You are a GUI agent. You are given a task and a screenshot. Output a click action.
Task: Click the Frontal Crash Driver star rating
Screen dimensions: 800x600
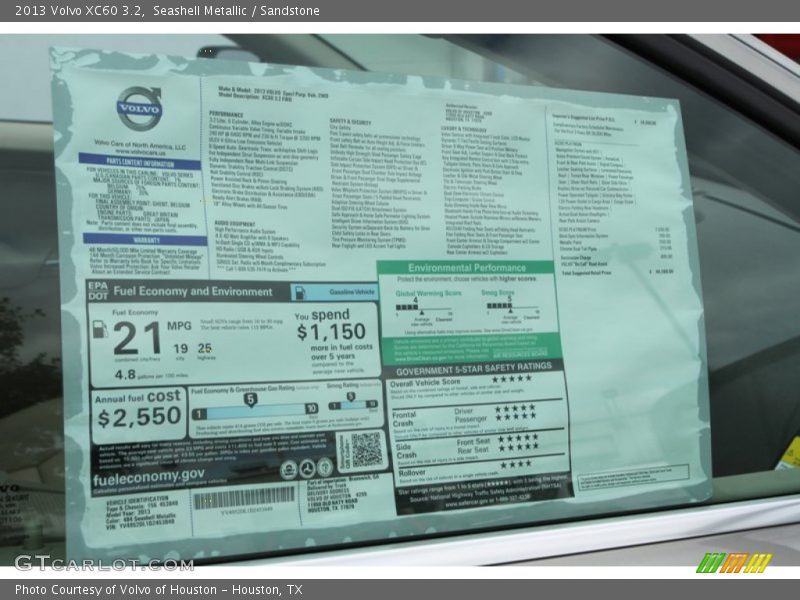click(515, 408)
